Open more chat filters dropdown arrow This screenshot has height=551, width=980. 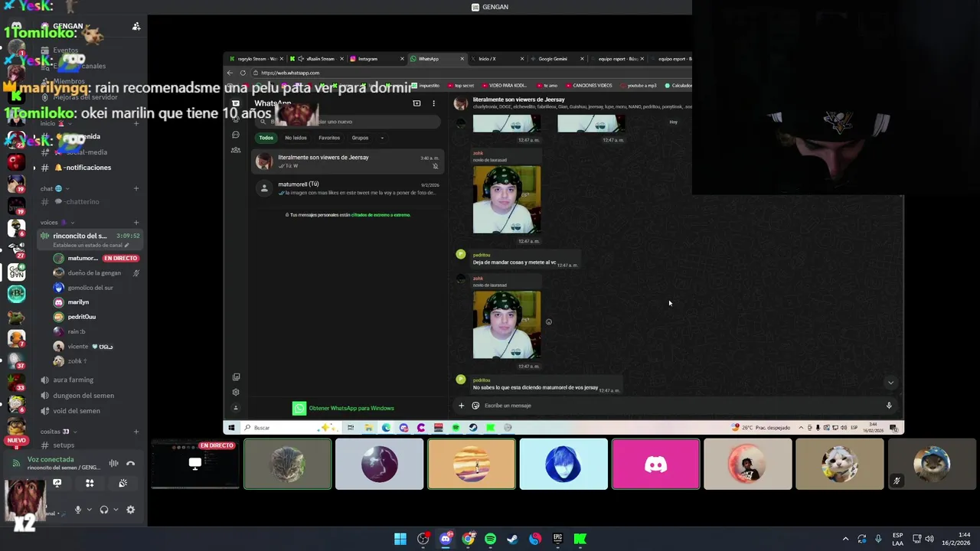click(x=382, y=138)
